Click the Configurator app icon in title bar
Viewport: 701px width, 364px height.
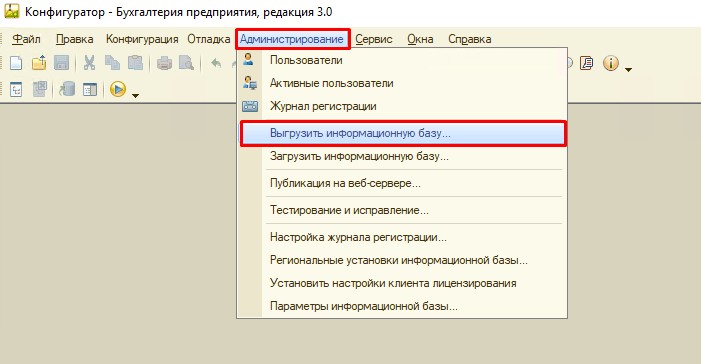coord(12,11)
